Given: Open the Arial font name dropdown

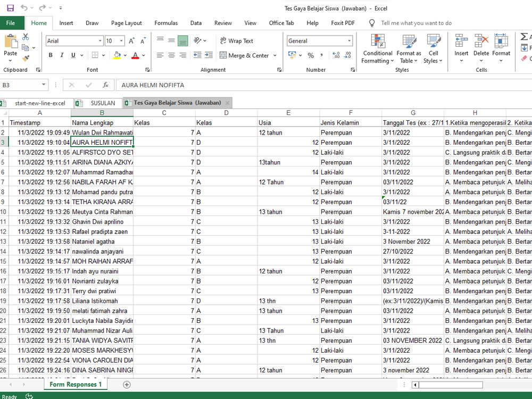Looking at the screenshot, I should coord(100,41).
